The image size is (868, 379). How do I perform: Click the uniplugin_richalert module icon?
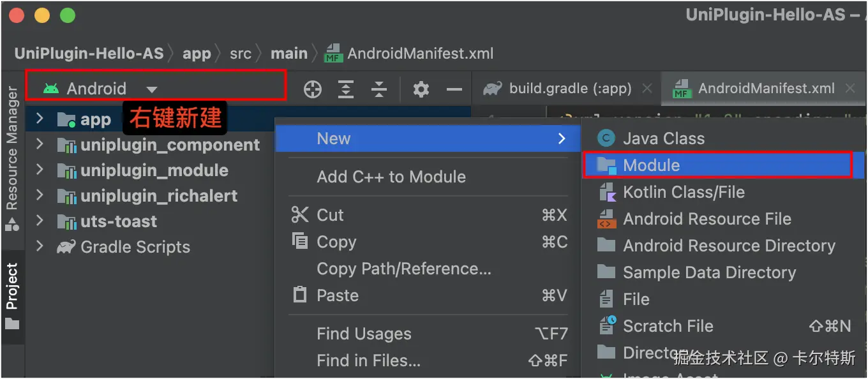tap(66, 197)
